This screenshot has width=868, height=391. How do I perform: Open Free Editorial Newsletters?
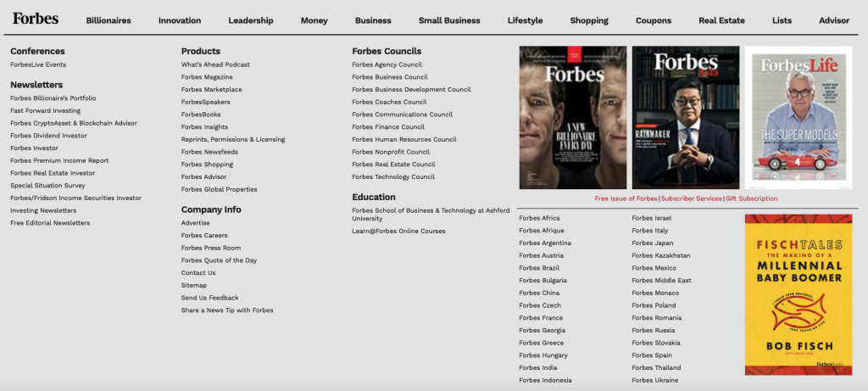pyautogui.click(x=50, y=222)
